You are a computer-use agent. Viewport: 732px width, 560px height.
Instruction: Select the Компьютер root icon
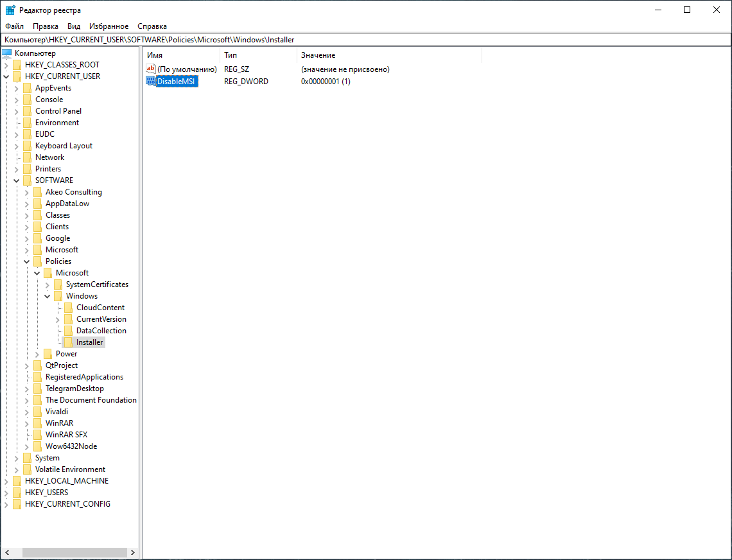7,53
